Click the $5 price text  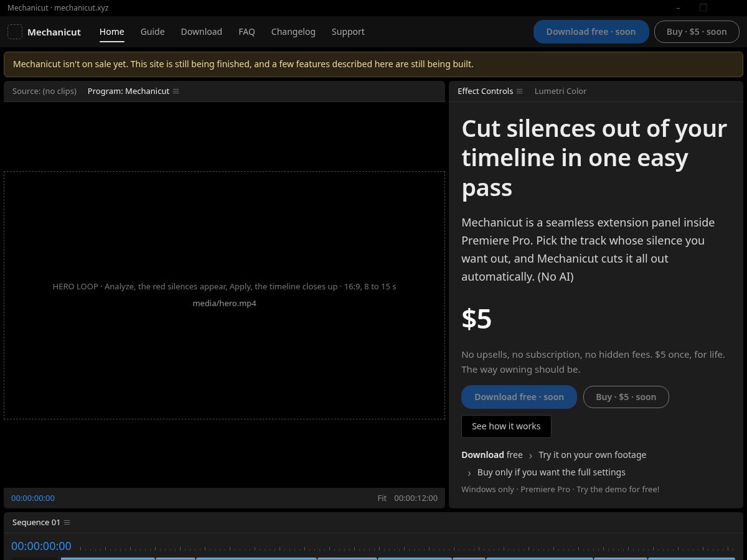point(477,319)
